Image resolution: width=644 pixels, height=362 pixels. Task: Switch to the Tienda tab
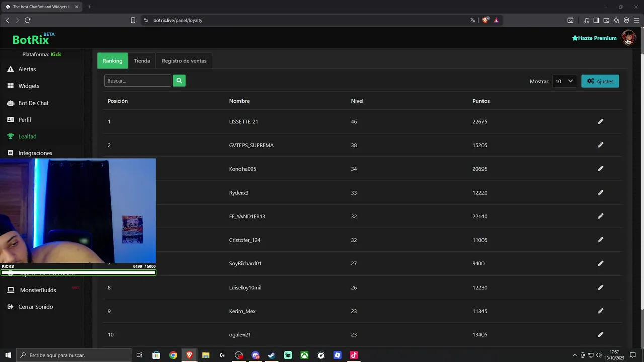(142, 61)
